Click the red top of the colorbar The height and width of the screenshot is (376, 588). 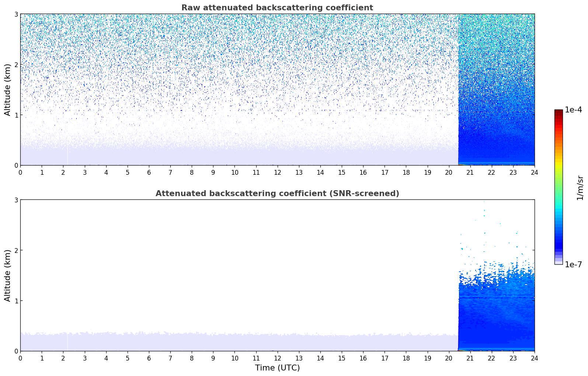coord(559,114)
